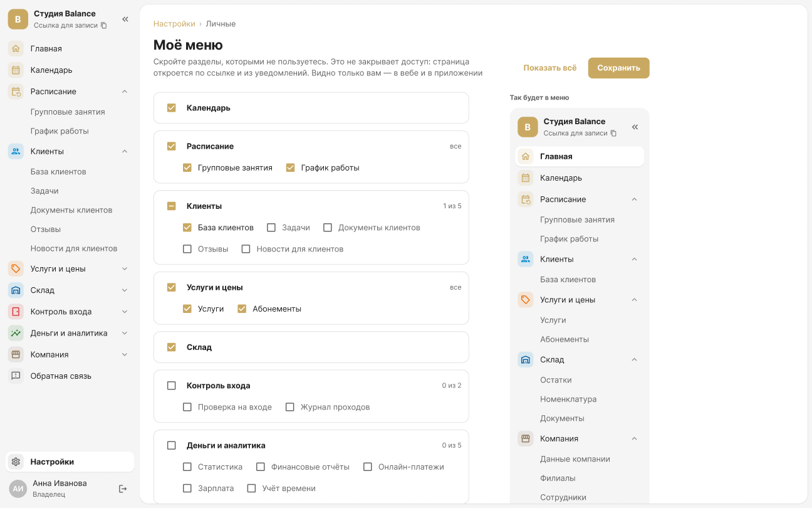812x508 pixels.
Task: Toggle the Клиенты section's partially checked checkbox
Action: [x=172, y=206]
